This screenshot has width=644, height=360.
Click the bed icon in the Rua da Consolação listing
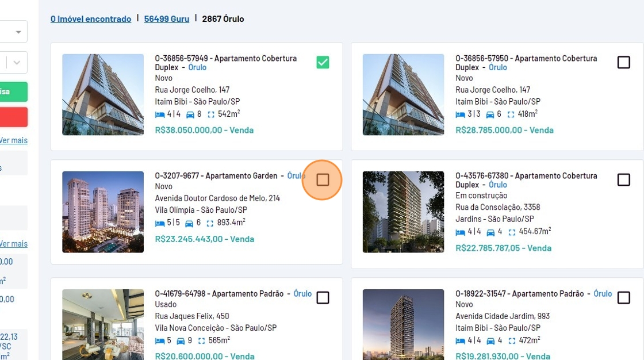point(461,232)
